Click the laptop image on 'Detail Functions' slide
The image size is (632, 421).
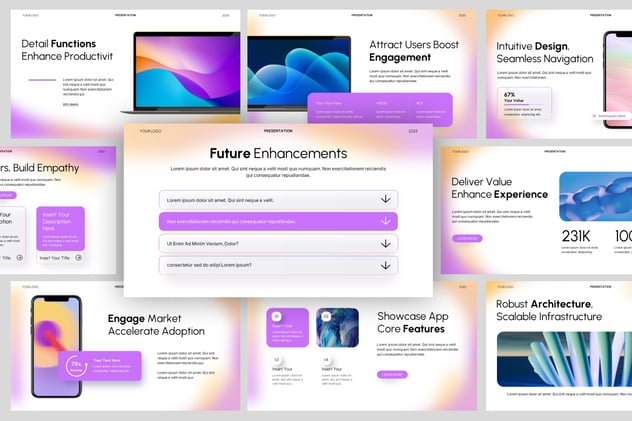(185, 70)
